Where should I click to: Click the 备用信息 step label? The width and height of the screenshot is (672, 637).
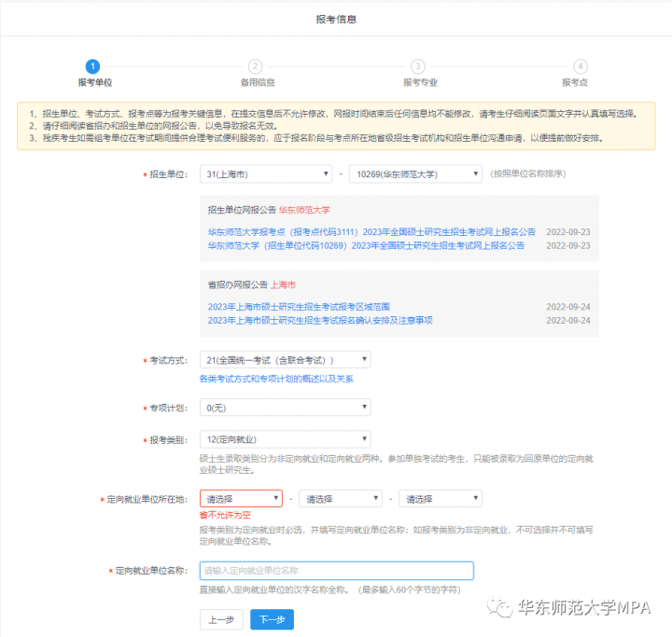[x=258, y=83]
